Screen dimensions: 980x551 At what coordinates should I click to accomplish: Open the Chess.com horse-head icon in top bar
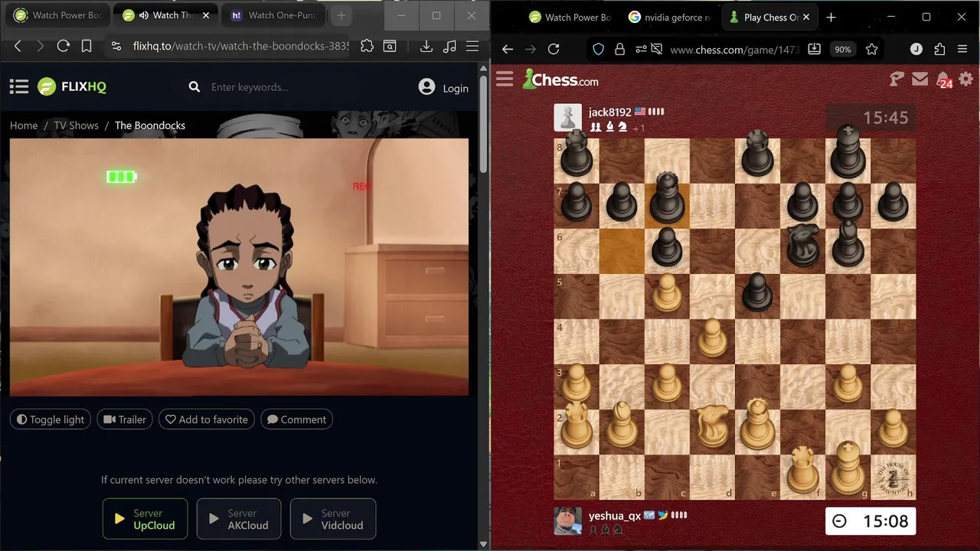(x=897, y=78)
